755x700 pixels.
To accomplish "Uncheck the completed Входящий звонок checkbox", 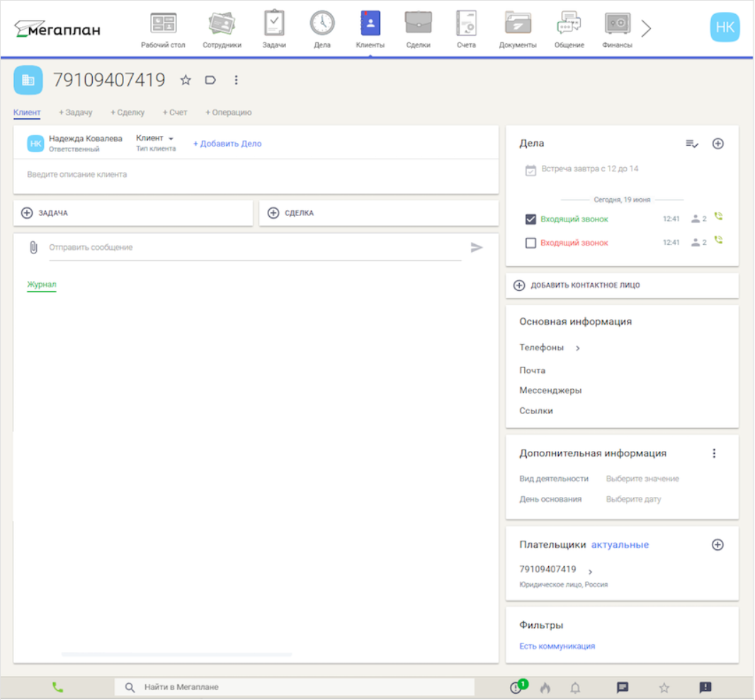I will click(x=530, y=219).
